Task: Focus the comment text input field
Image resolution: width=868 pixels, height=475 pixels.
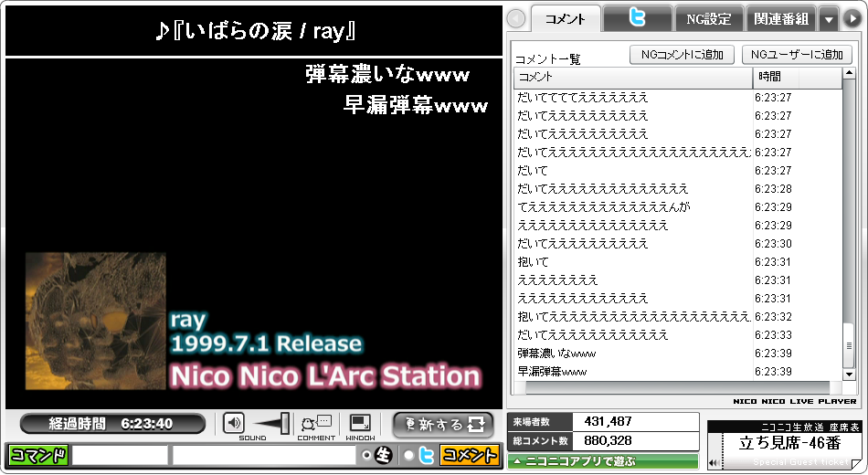Action: tap(264, 456)
